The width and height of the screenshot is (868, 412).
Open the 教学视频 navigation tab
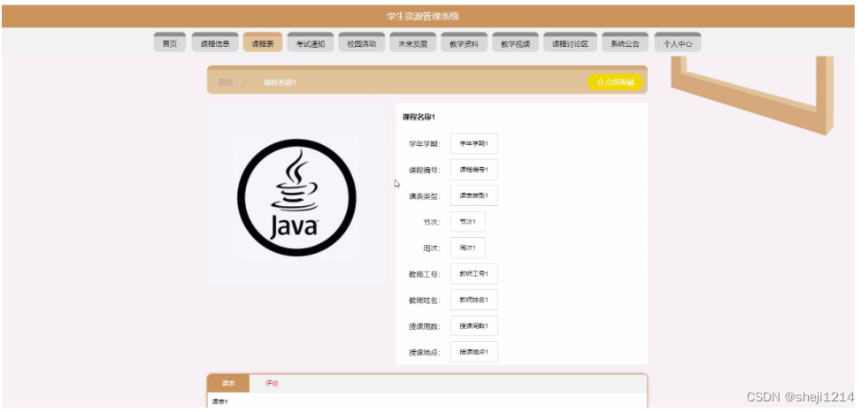coord(515,43)
